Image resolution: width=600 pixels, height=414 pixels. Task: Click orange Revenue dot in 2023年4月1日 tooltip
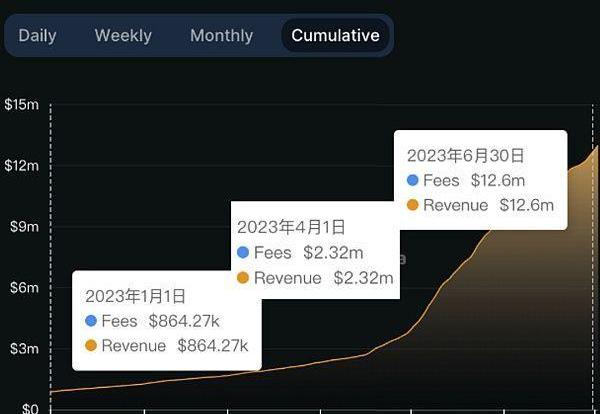pos(244,278)
